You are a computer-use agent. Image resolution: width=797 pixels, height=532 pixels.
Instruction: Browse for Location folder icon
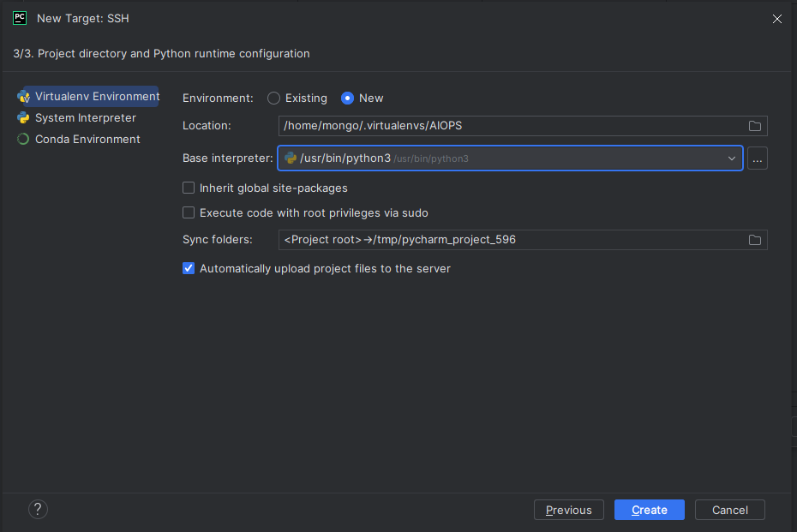pyautogui.click(x=755, y=126)
